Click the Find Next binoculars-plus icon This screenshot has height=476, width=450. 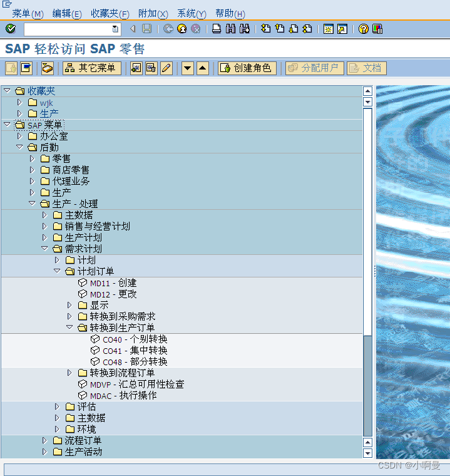pyautogui.click(x=245, y=29)
